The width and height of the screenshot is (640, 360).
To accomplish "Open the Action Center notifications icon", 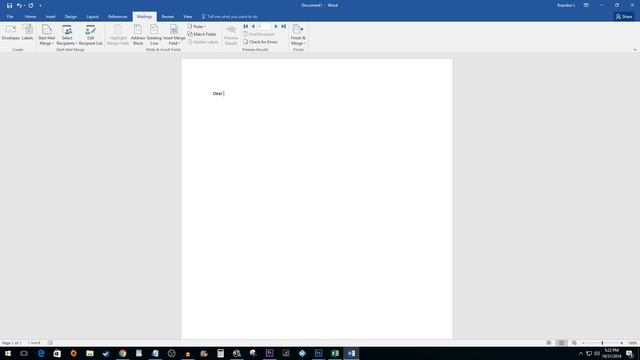I will [x=630, y=353].
